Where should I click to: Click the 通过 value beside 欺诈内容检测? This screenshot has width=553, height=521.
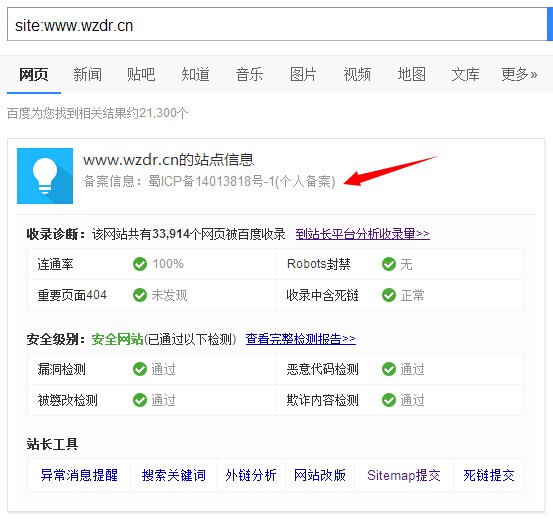pyautogui.click(x=412, y=400)
